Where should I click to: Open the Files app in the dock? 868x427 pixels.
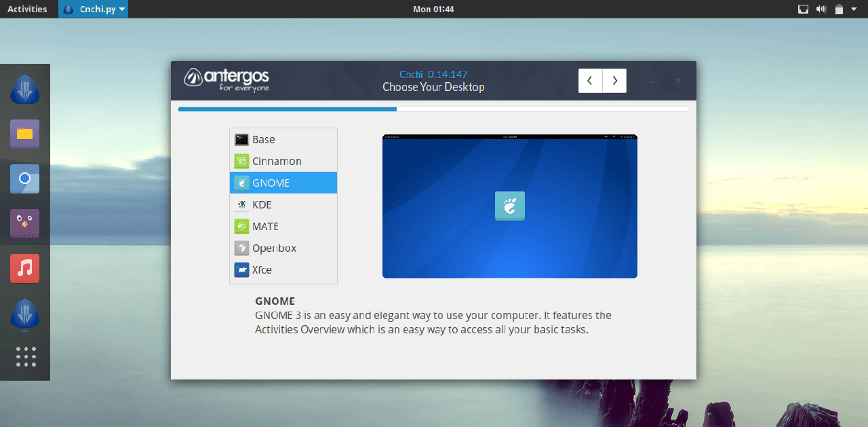[25, 134]
